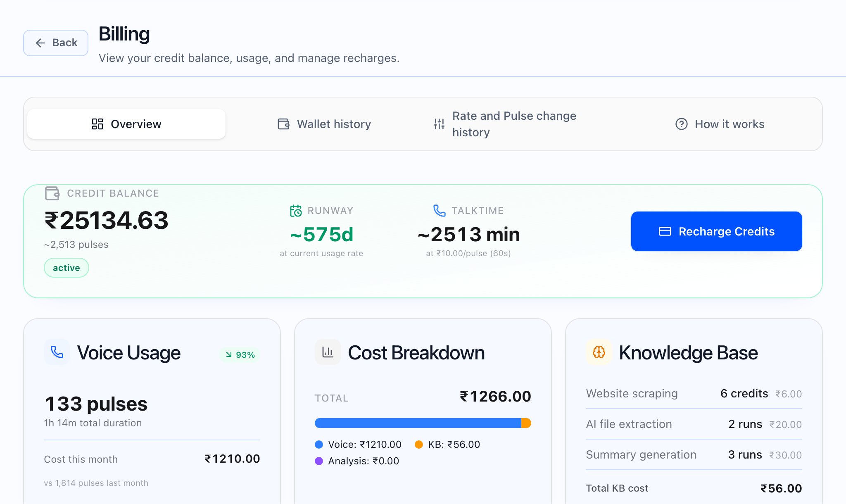Image resolution: width=846 pixels, height=504 pixels.
Task: Open the Wallet history tab
Action: pos(324,124)
